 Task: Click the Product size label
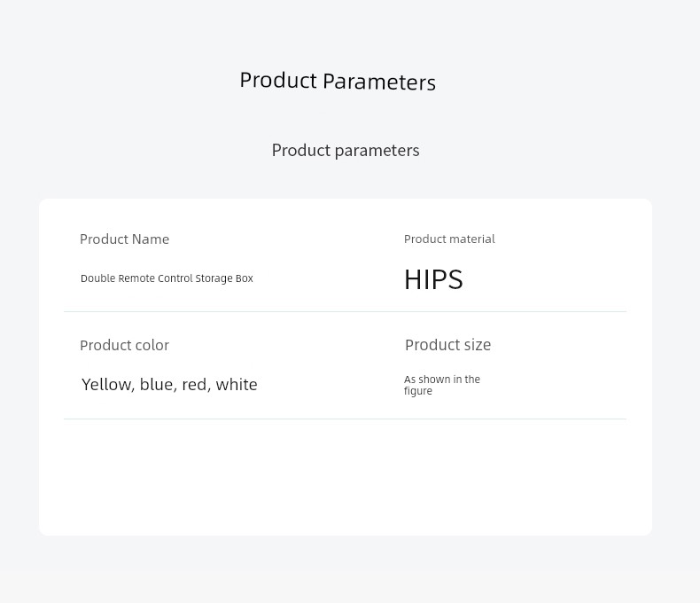click(447, 345)
